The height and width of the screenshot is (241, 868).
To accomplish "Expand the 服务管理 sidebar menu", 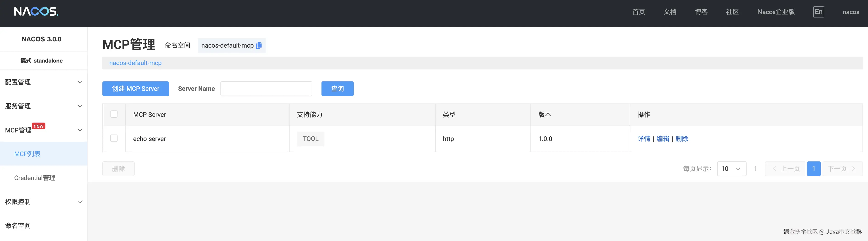I will pyautogui.click(x=43, y=106).
